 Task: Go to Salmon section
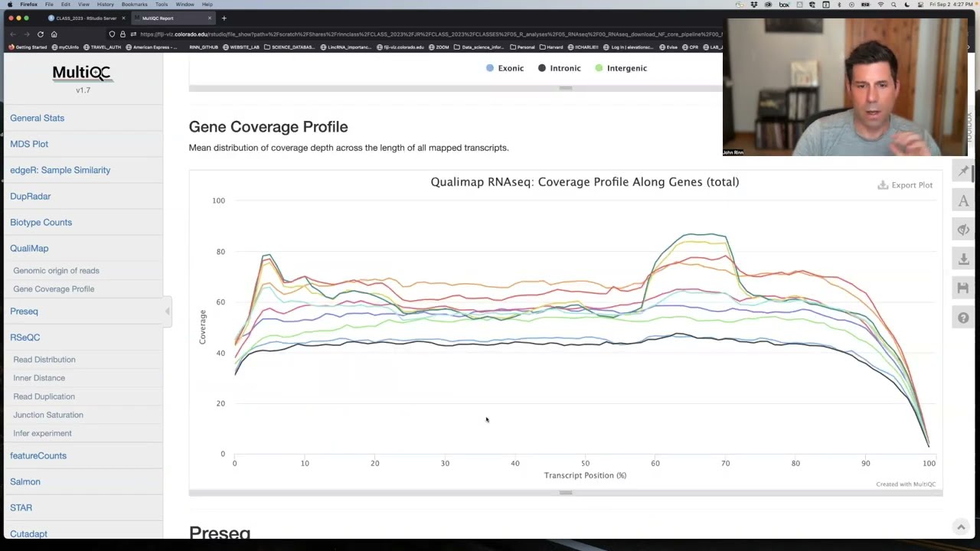[25, 481]
